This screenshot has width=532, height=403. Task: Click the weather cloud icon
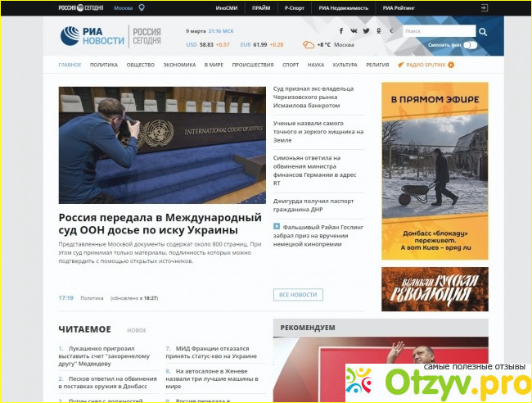tap(309, 44)
